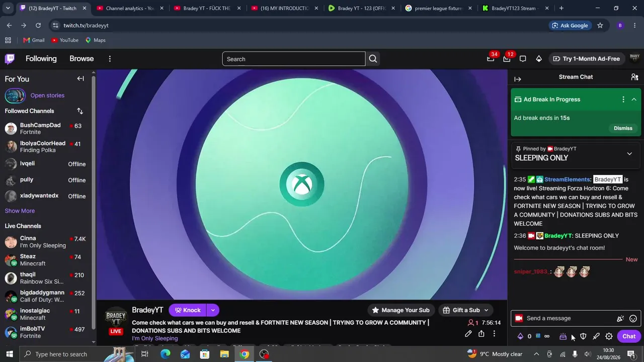Switch to the MY INTRODUCTION YouTube tab
644x362 pixels.
pyautogui.click(x=284, y=8)
